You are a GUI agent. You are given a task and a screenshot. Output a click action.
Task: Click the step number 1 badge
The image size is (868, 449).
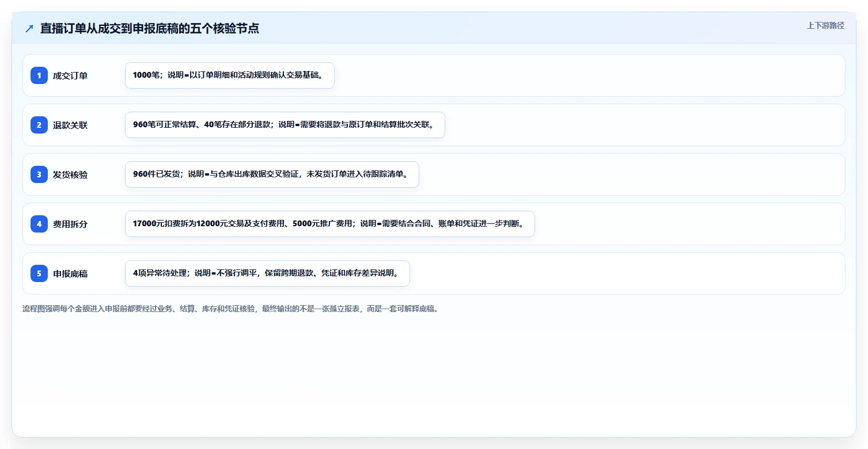point(39,75)
